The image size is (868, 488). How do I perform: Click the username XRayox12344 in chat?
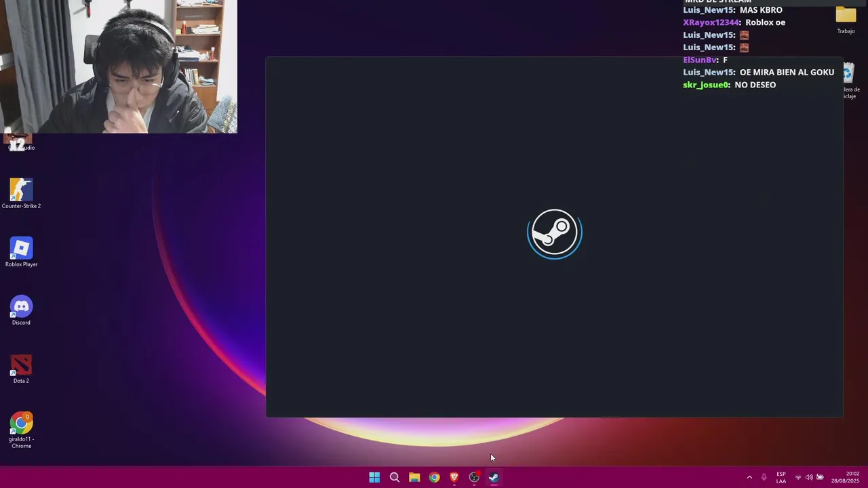click(711, 22)
